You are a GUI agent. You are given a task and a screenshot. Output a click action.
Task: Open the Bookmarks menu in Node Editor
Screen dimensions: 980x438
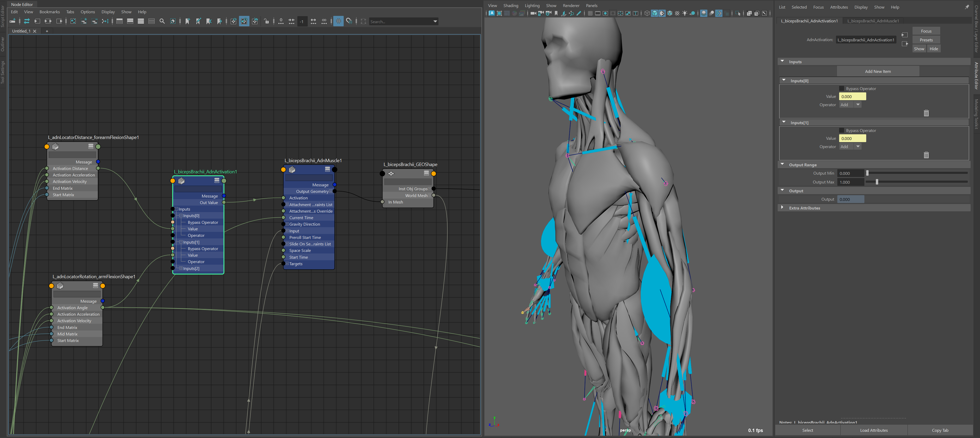49,12
